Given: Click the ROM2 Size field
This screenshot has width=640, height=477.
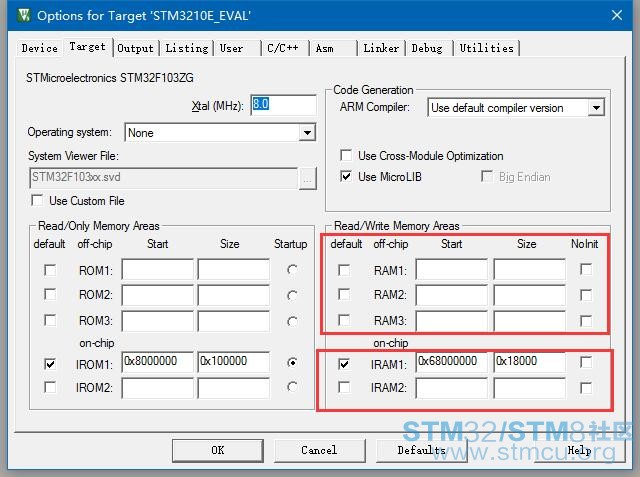Looking at the screenshot, I should [233, 295].
